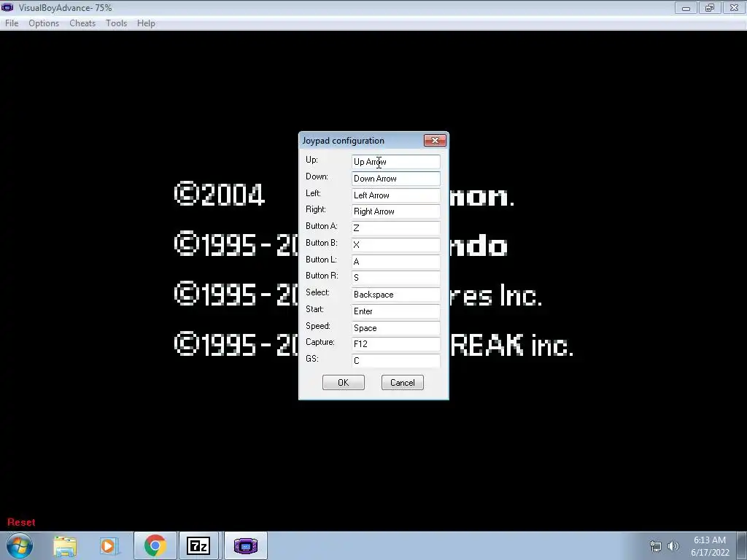Click the Right key field

396,211
